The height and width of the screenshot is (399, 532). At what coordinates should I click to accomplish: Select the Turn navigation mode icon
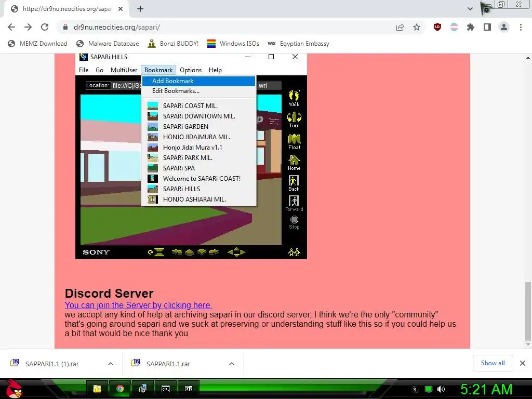click(x=294, y=120)
